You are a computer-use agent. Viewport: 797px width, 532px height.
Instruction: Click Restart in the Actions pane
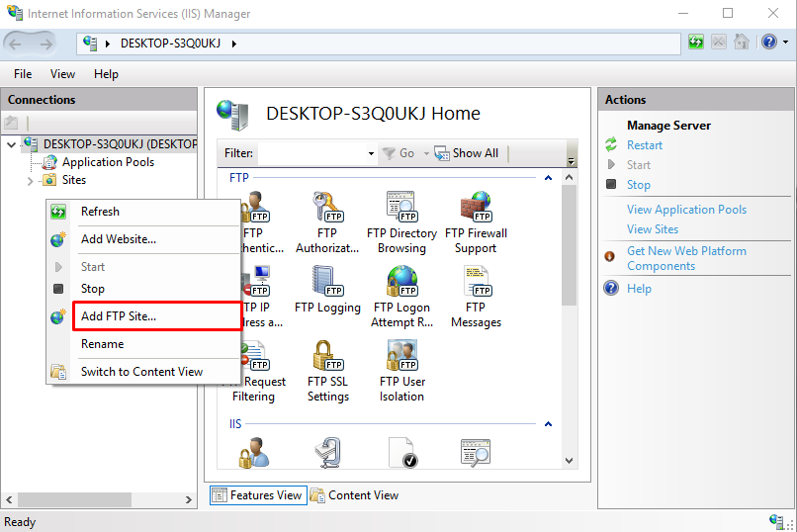click(644, 145)
